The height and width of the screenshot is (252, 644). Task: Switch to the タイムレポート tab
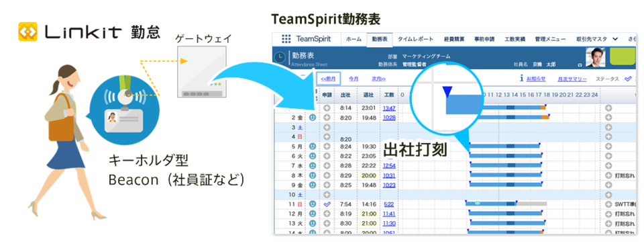tap(415, 40)
